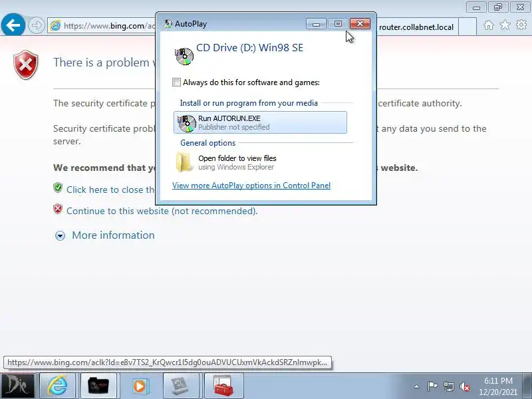The width and height of the screenshot is (532, 399).
Task: Click the CD drive icon beside Win98 SE
Action: pos(184,57)
